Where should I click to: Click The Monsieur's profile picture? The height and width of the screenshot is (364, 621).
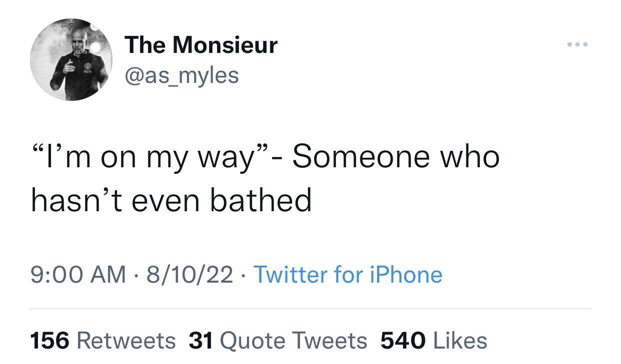pos(71,60)
